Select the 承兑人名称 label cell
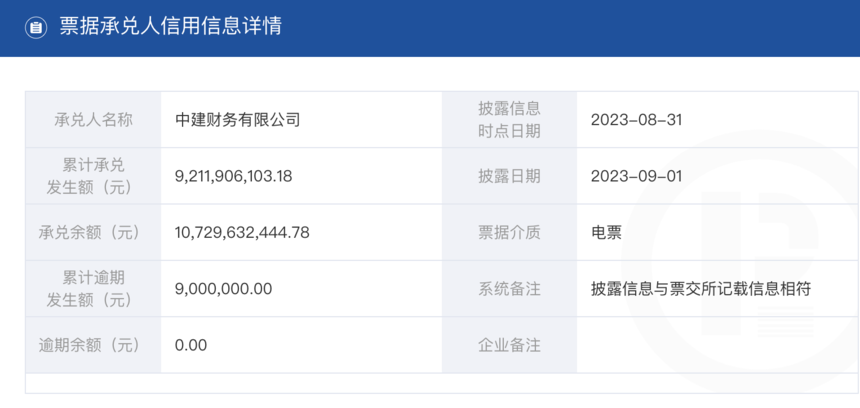The height and width of the screenshot is (408, 860). [93, 120]
